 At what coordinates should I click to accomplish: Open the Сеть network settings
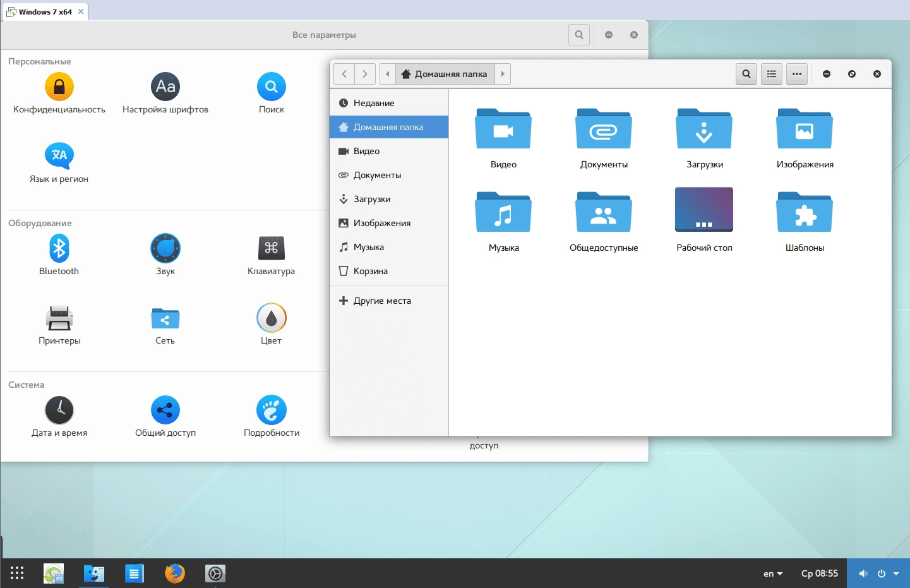tap(165, 325)
